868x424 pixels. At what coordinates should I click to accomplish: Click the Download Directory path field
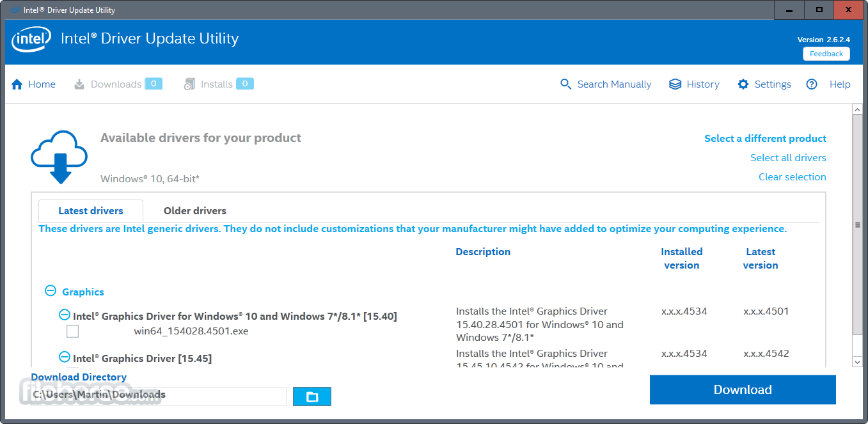click(158, 396)
